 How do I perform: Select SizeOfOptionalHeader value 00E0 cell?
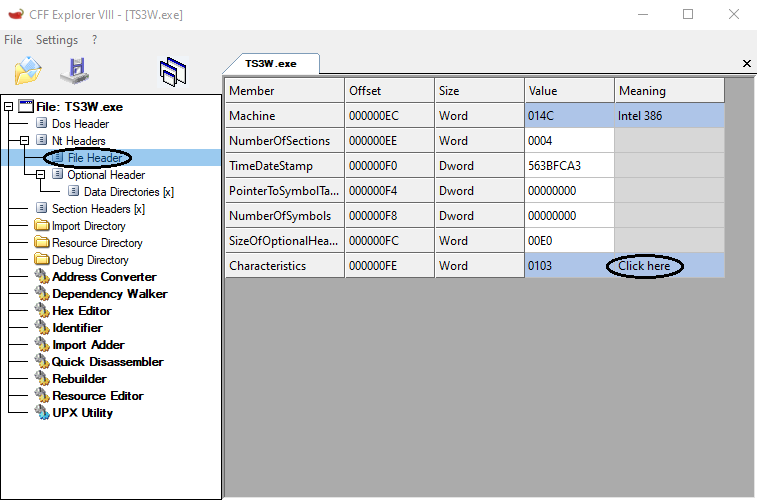pos(569,241)
